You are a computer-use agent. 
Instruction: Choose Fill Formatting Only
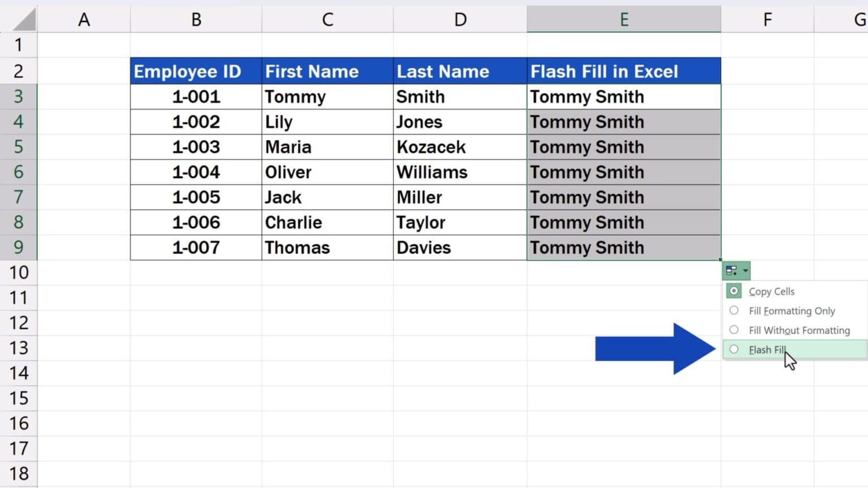[x=791, y=311]
